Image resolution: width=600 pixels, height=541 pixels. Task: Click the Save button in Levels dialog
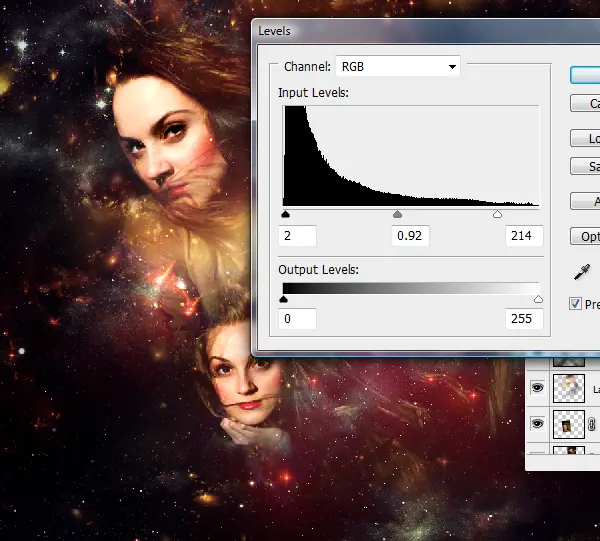(585, 166)
